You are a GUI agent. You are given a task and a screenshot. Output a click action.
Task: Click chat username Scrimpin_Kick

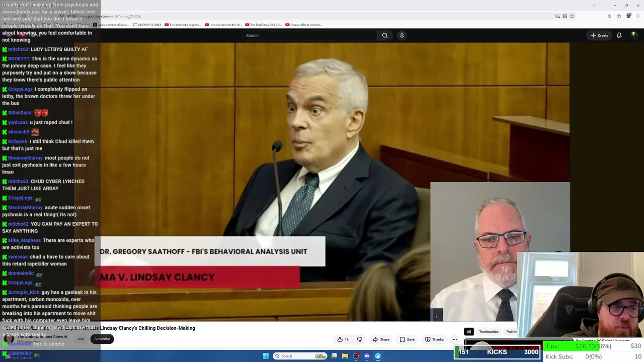24,292
